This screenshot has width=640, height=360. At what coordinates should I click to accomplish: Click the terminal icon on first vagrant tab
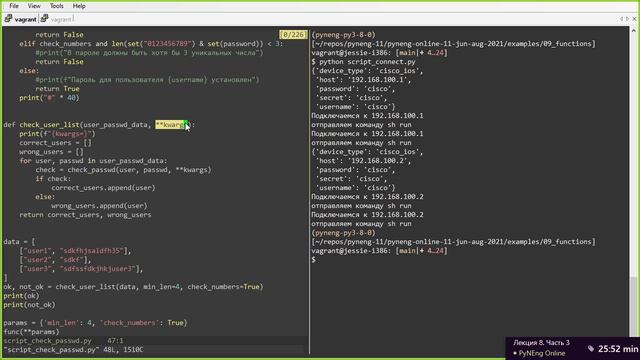coord(9,19)
